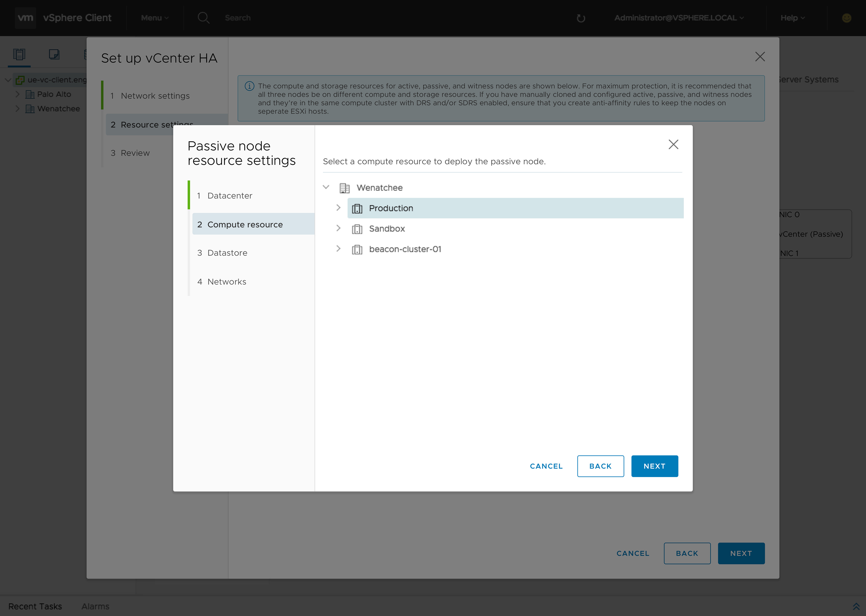Expand Recent Tasks panel with double-arrow icon
Screen dimensions: 866x616
click(x=856, y=606)
